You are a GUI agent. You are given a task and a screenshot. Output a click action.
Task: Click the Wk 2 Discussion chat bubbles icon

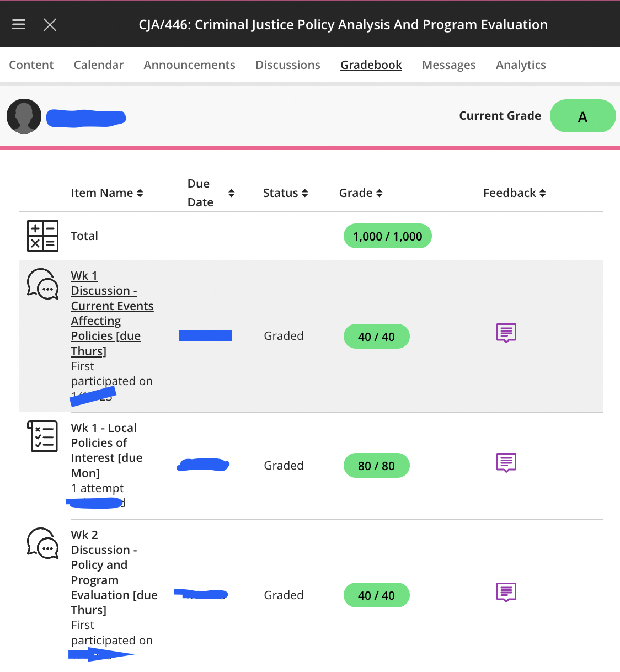(x=42, y=543)
